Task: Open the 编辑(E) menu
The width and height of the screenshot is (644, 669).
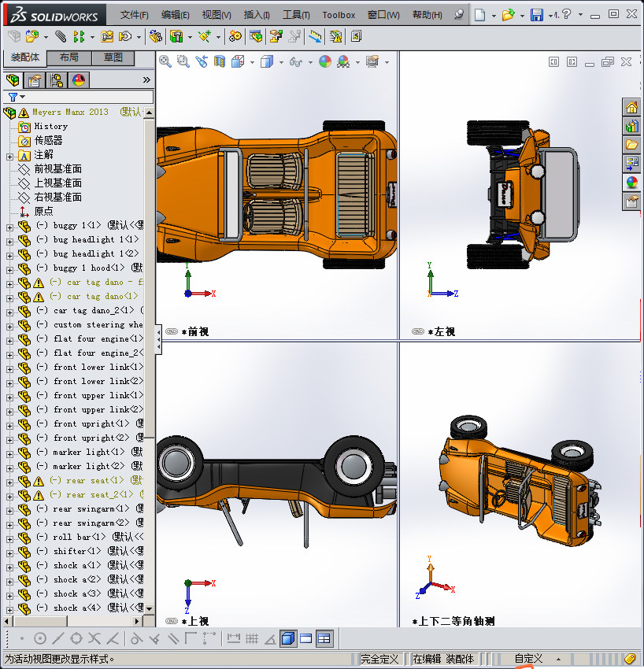Action: click(x=175, y=15)
